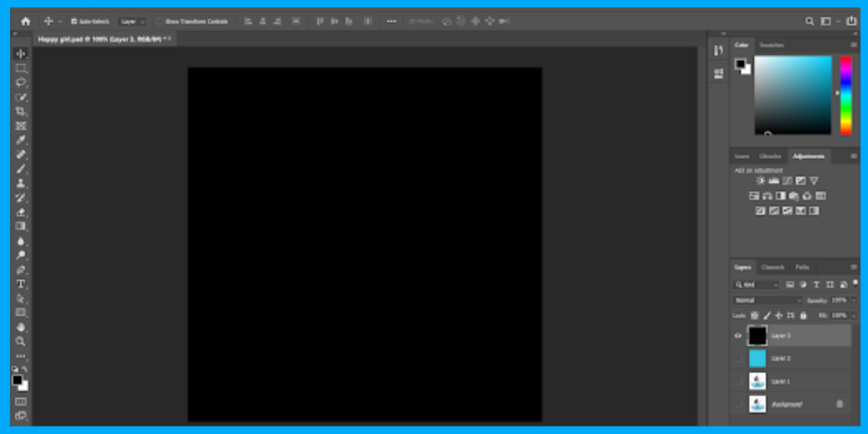Switch to the Adjustments tab
The width and height of the screenshot is (868, 434).
[x=808, y=157]
